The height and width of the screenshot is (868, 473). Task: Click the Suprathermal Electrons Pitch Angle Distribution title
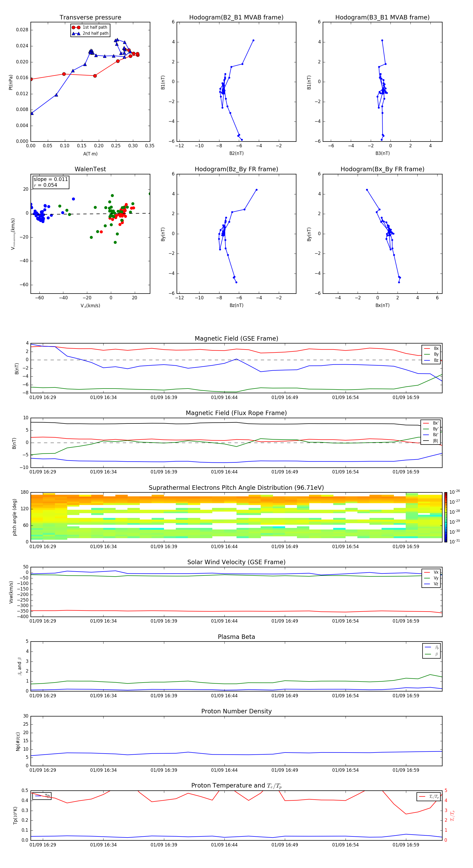pos(236,488)
